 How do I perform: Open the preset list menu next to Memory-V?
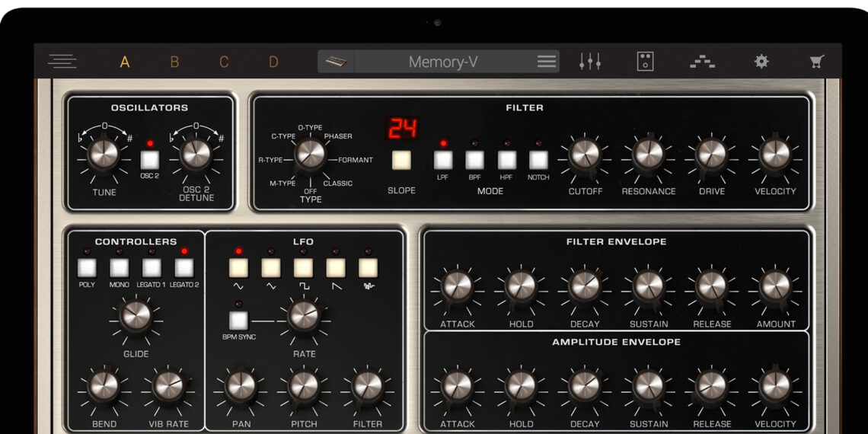547,62
